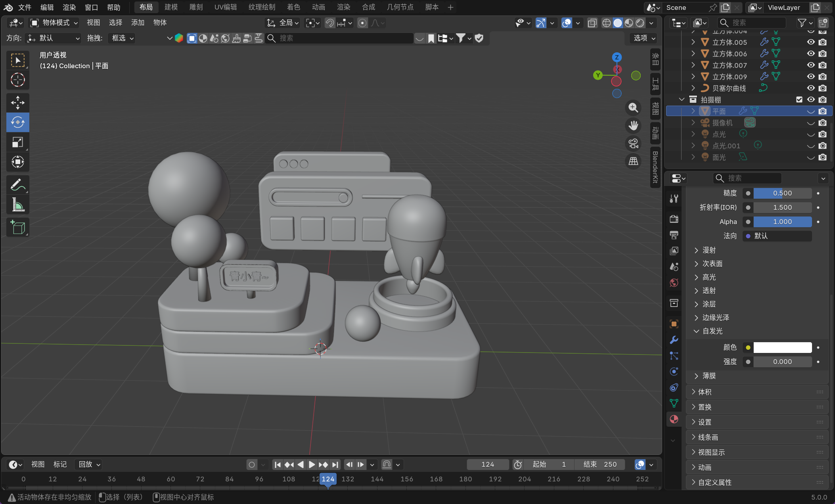Switch to orthographic grid view icon
This screenshot has height=504, width=835.
tap(633, 161)
